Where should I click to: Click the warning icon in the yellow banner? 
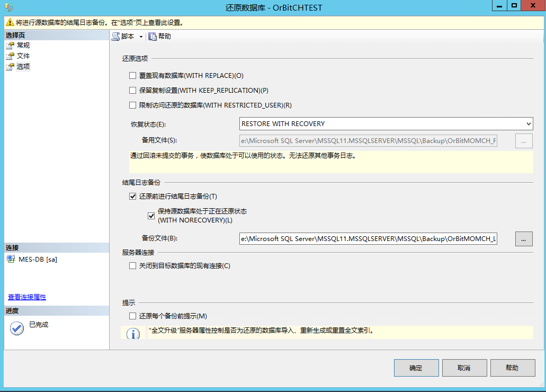pyautogui.click(x=11, y=23)
